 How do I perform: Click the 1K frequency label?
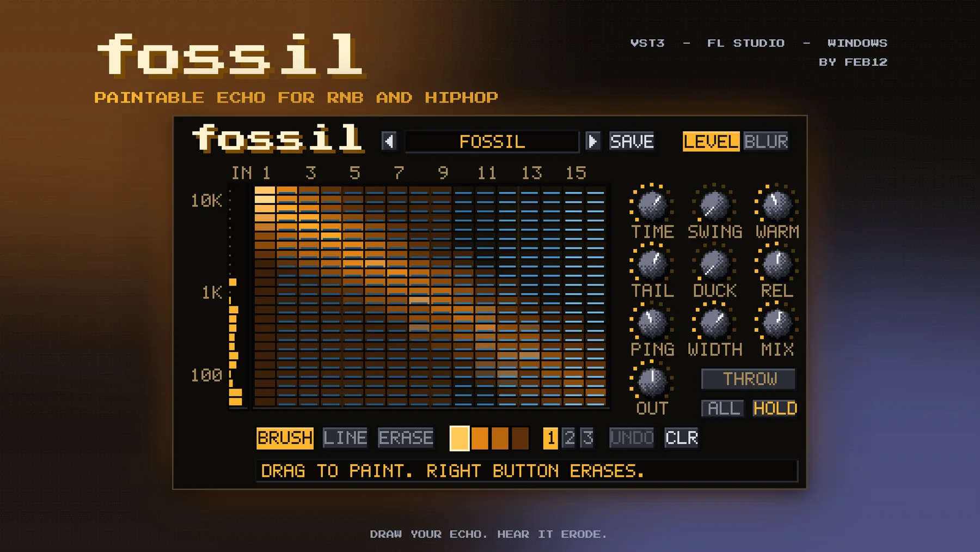point(212,293)
